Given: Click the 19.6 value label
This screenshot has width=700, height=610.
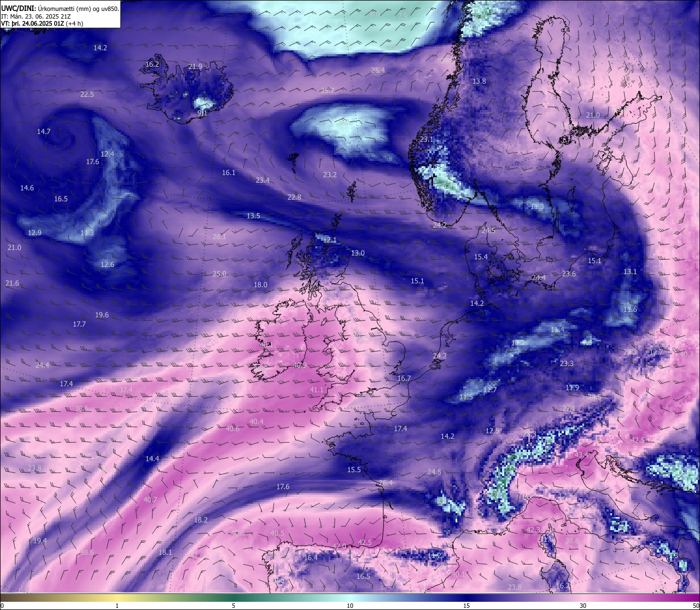Looking at the screenshot, I should point(102,315).
